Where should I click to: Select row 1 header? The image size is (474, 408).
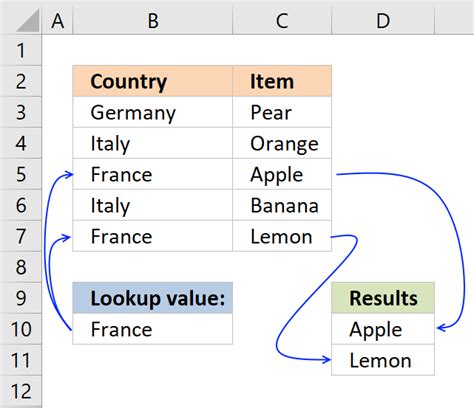point(21,50)
